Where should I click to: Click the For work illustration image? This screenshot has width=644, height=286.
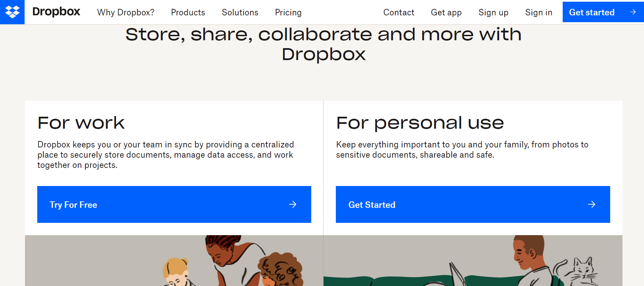pyautogui.click(x=174, y=260)
